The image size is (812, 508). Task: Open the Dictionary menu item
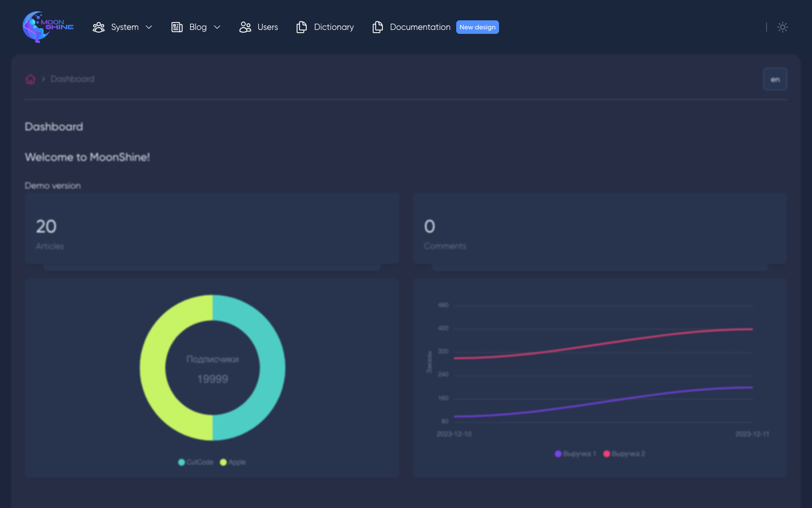point(334,27)
